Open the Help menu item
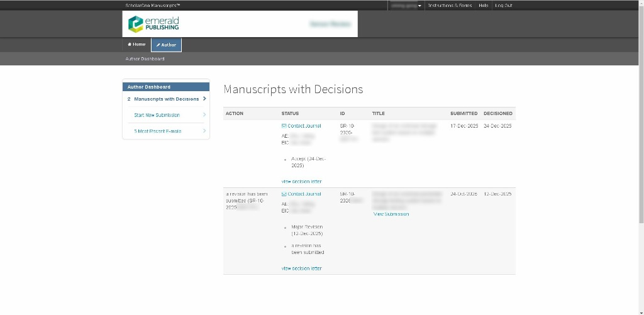Viewport: 644px width, 315px height. [483, 6]
